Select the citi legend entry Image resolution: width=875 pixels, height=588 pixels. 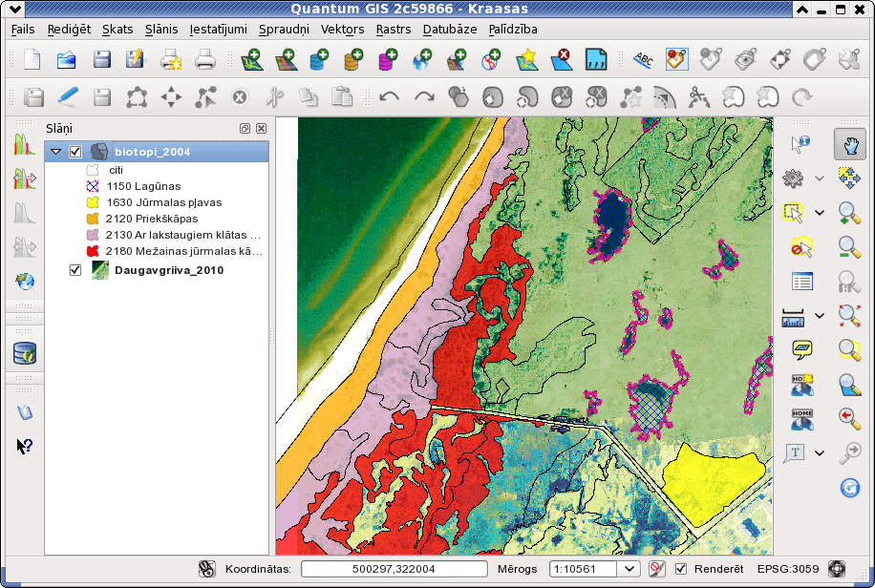(117, 170)
